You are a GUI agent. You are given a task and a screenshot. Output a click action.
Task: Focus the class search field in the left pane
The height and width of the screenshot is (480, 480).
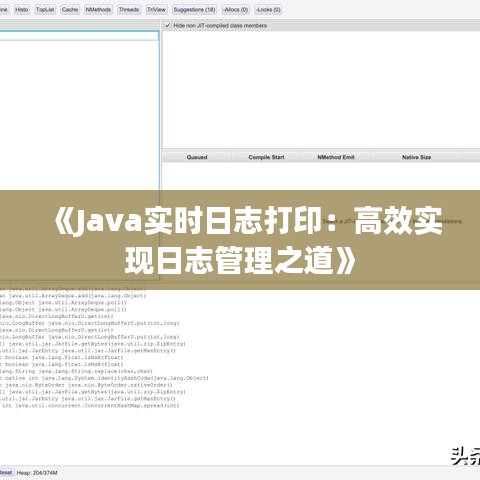[x=79, y=36]
